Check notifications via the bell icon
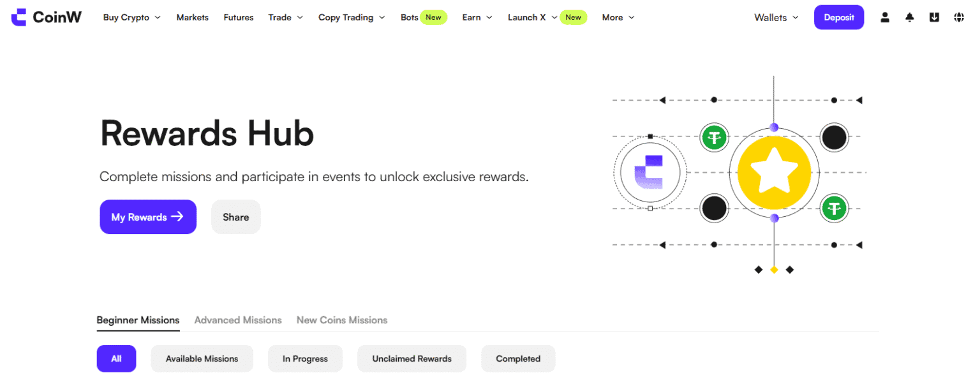This screenshot has width=980, height=382. click(x=909, y=17)
